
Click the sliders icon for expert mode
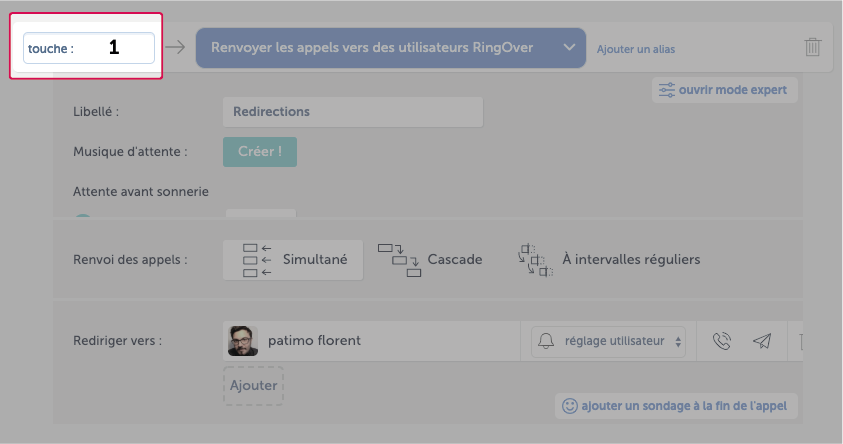[x=667, y=90]
